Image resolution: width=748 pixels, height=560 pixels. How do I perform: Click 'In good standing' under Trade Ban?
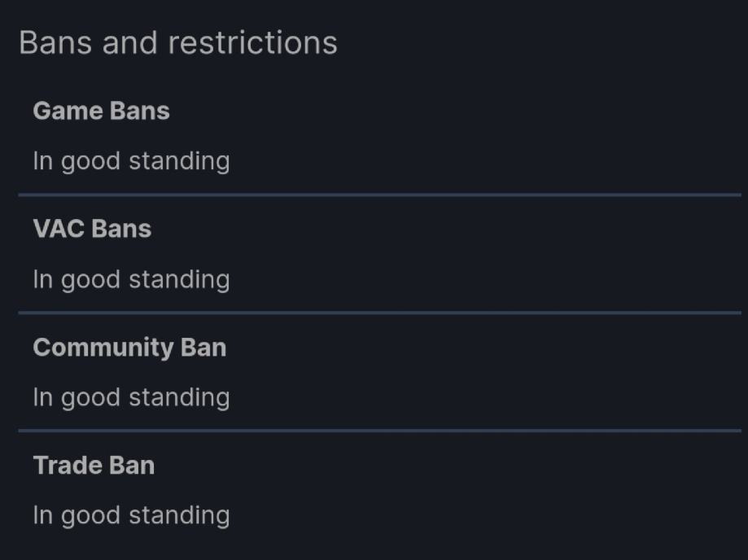coord(131,515)
